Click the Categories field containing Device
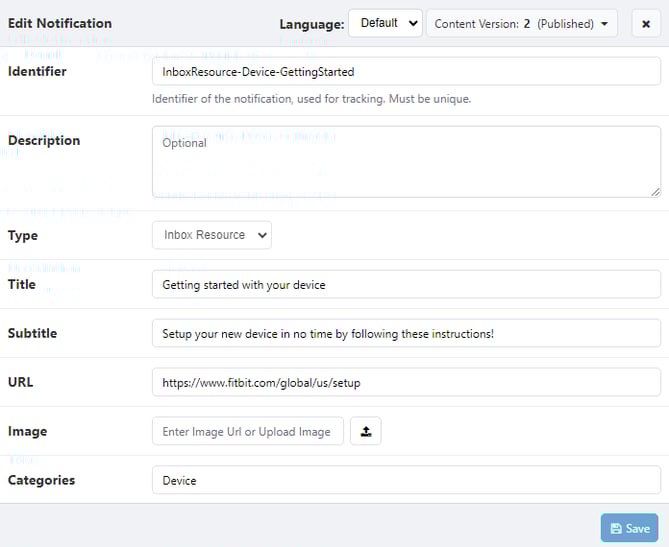This screenshot has width=669, height=547. coord(405,480)
